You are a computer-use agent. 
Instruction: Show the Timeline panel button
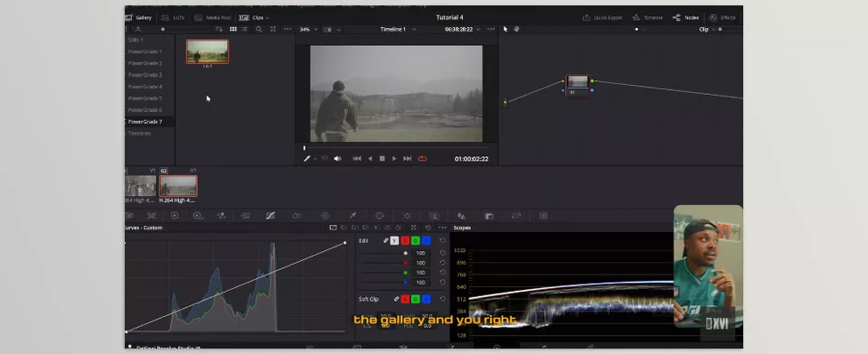[647, 18]
